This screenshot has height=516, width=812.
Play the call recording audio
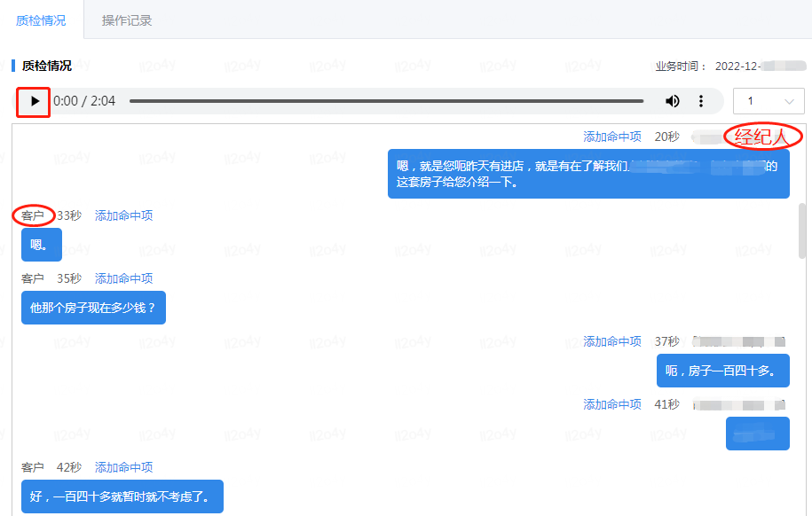pos(35,101)
